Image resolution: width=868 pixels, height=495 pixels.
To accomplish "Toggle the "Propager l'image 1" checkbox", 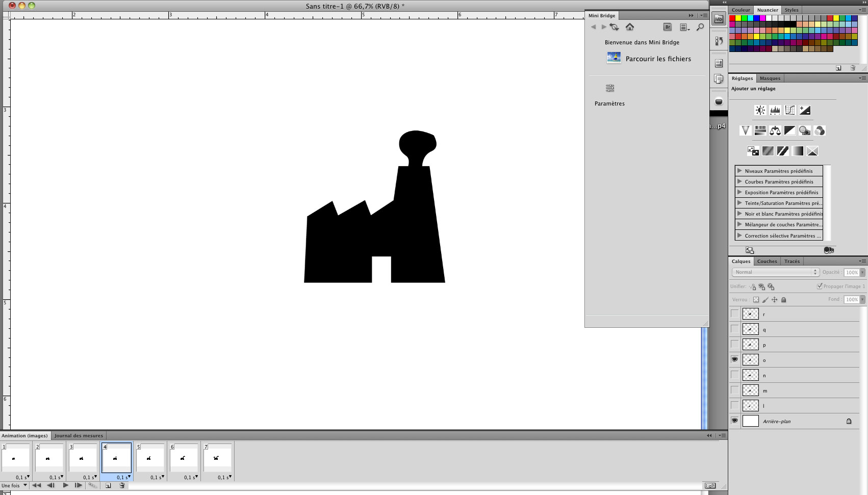I will tap(820, 286).
